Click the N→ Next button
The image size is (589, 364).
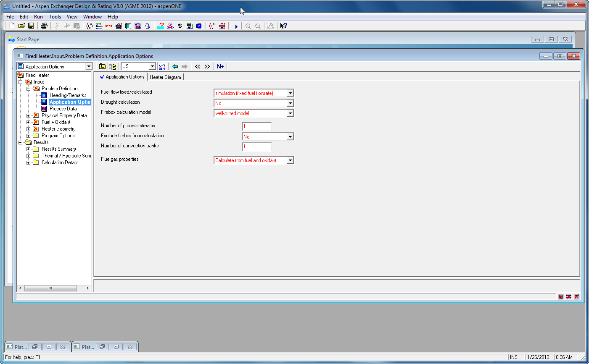[220, 66]
